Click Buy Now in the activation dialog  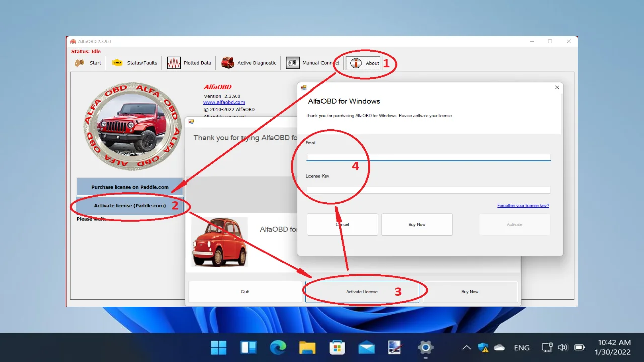(x=417, y=224)
